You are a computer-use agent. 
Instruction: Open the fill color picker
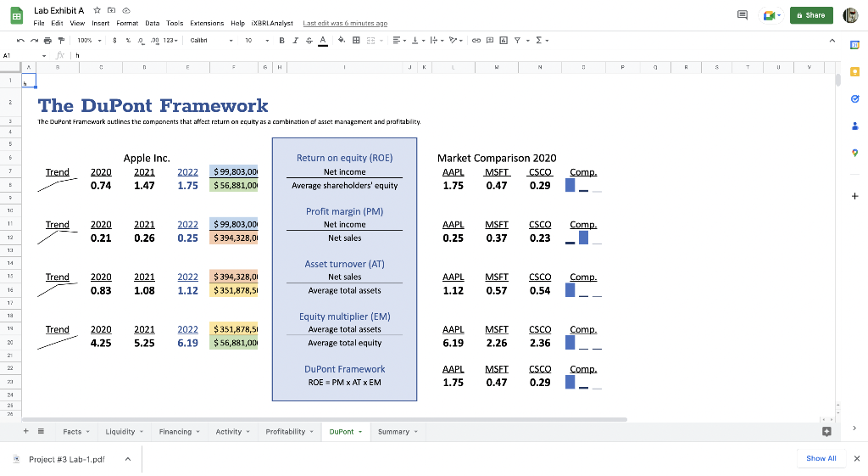point(342,41)
